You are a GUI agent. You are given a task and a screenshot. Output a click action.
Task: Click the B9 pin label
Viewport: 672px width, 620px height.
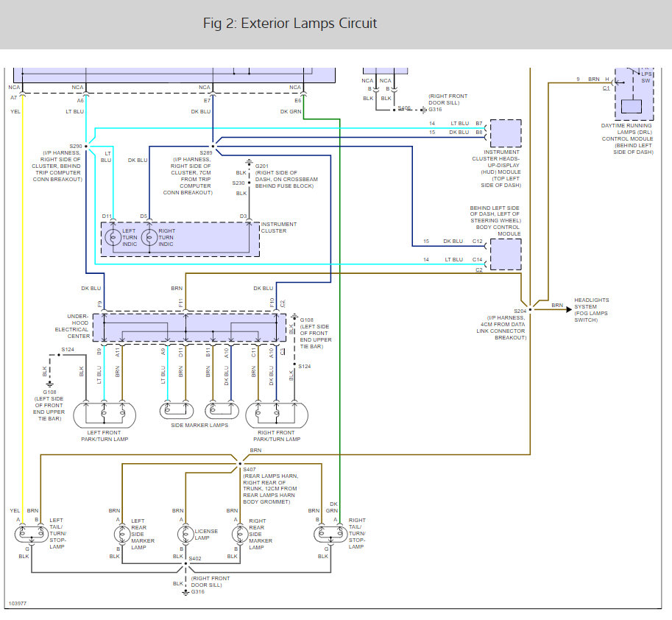pos(99,351)
